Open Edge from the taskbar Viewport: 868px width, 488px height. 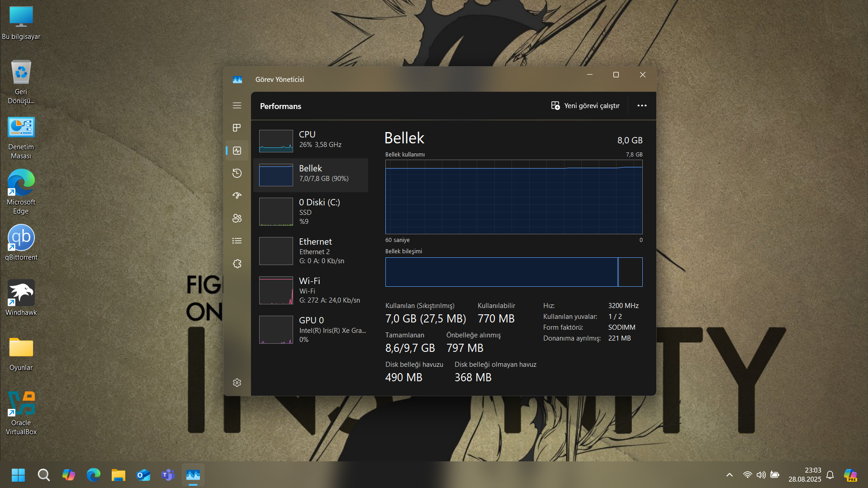click(x=94, y=475)
